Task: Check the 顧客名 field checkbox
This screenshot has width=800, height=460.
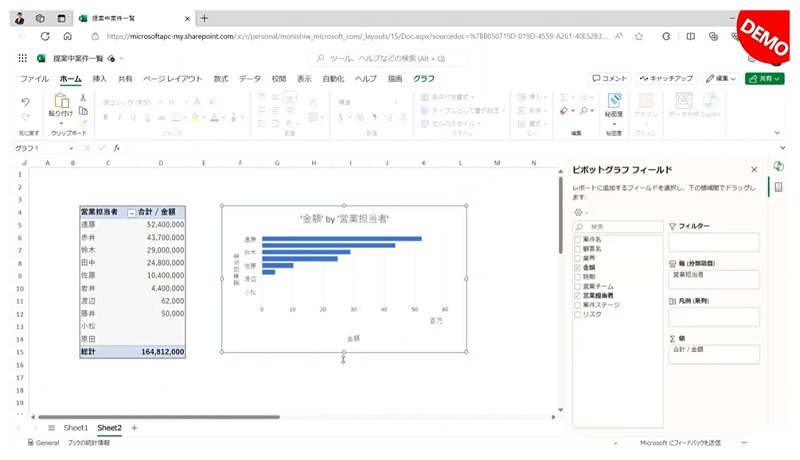Action: [x=578, y=249]
